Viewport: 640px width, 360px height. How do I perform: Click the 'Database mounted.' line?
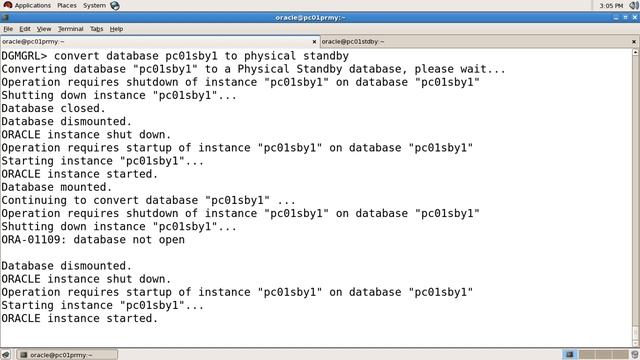pyautogui.click(x=56, y=187)
